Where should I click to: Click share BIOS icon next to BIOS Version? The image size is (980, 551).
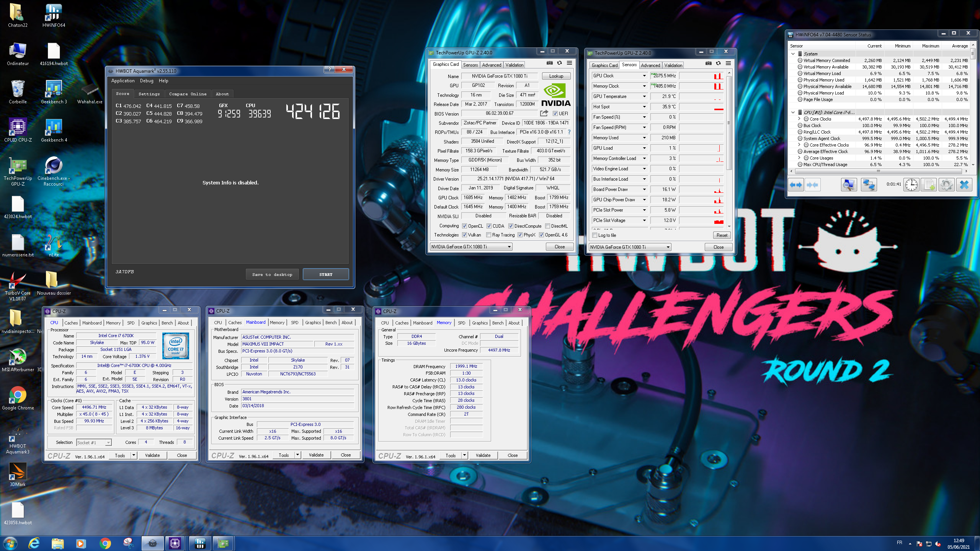544,113
